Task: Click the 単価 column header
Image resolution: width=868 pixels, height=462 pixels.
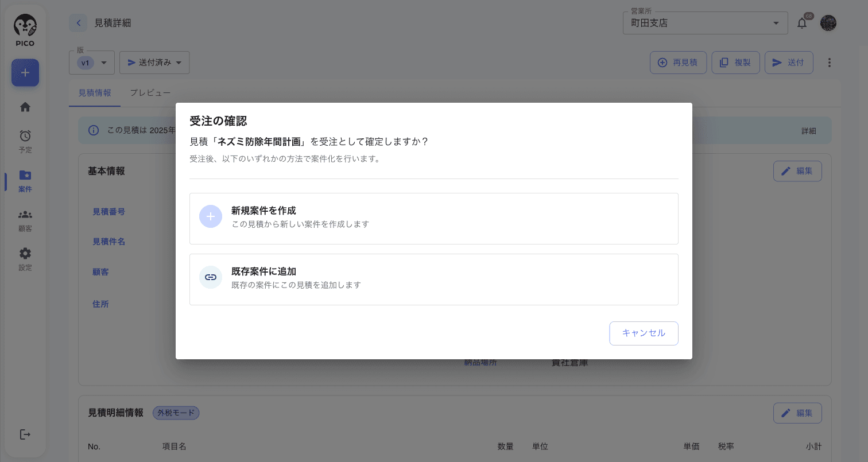Action: pos(691,447)
